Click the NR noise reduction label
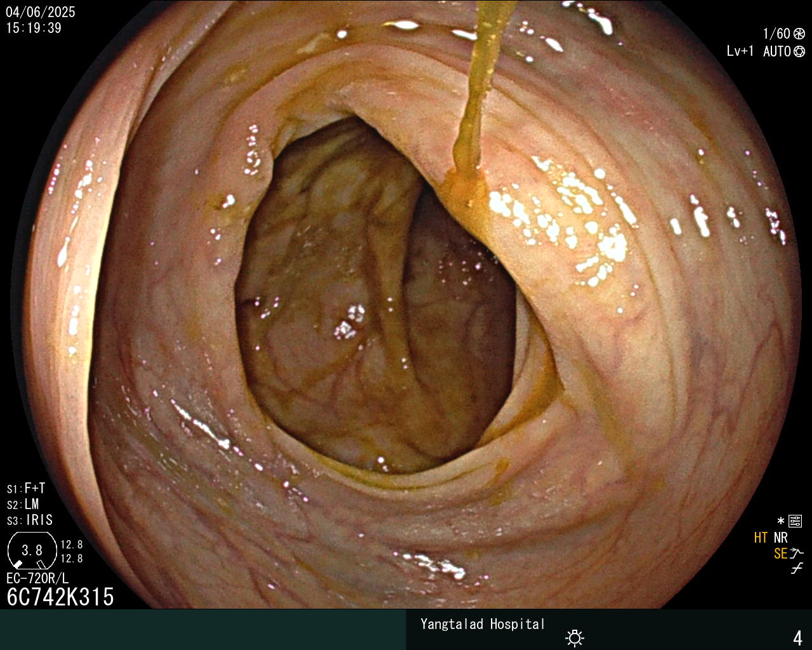 pos(781,538)
